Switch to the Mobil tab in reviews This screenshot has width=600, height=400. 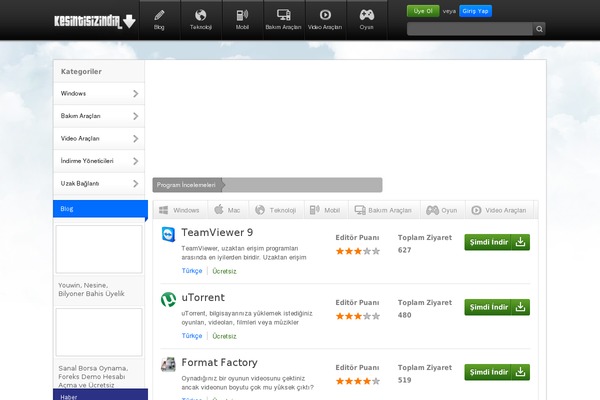(x=325, y=210)
